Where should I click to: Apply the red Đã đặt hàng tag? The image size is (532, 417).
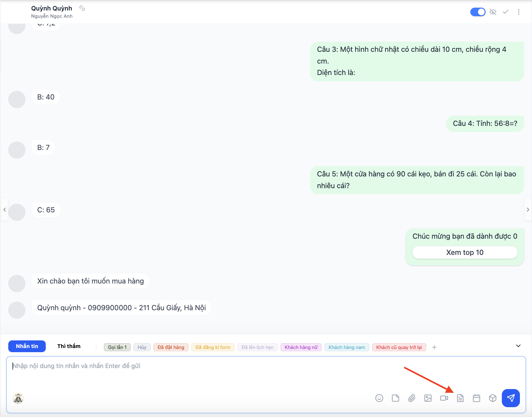click(171, 347)
